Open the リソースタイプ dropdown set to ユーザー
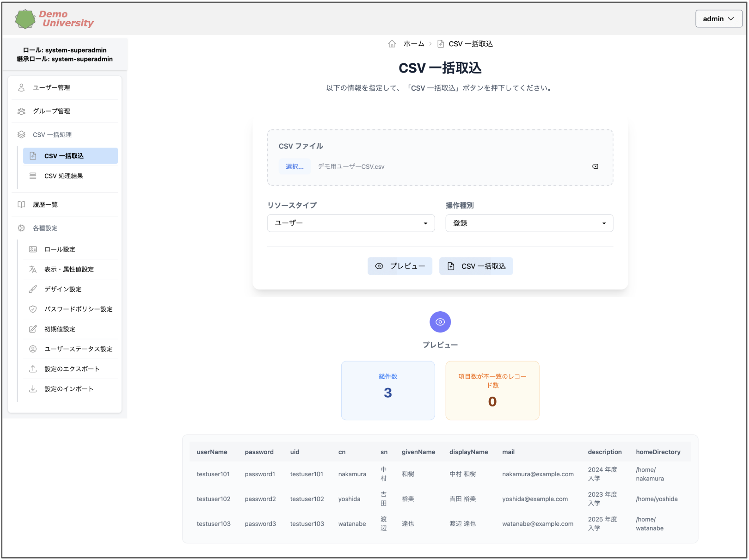749x560 pixels. [x=351, y=223]
